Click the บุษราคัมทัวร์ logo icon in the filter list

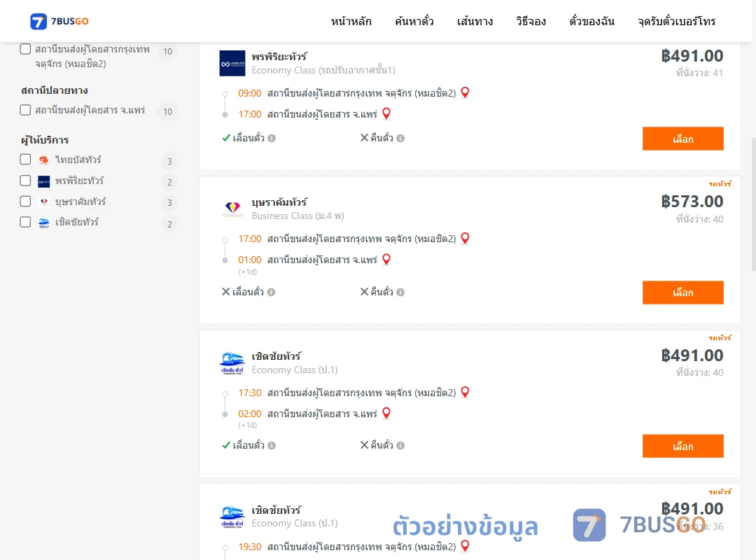pos(44,202)
